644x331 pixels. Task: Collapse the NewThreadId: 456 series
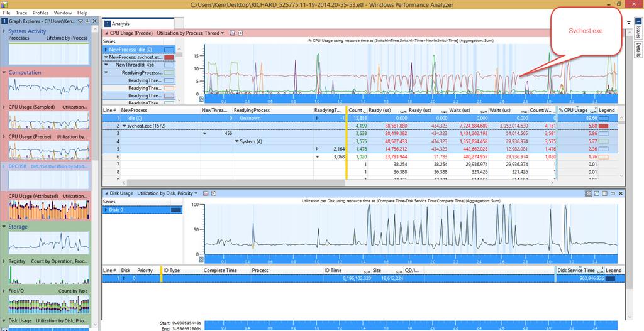(106, 65)
